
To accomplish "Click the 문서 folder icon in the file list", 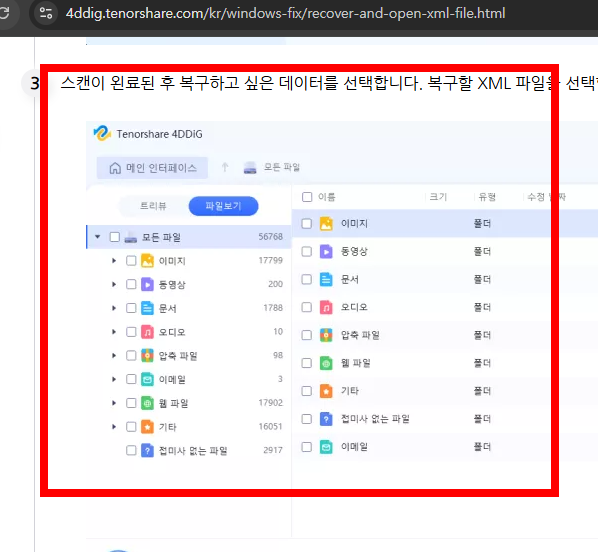I will click(x=326, y=279).
